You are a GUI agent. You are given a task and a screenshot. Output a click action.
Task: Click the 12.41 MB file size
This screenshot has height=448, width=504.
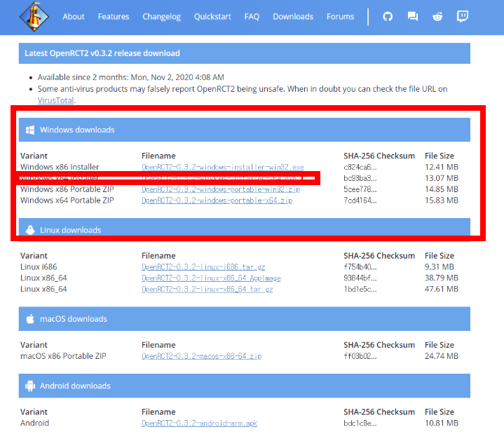(x=442, y=167)
